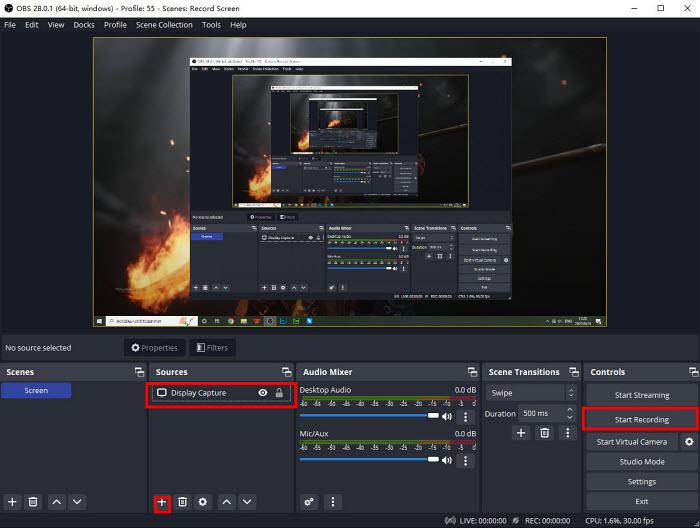This screenshot has height=528, width=700.
Task: Add a new source
Action: (x=162, y=503)
